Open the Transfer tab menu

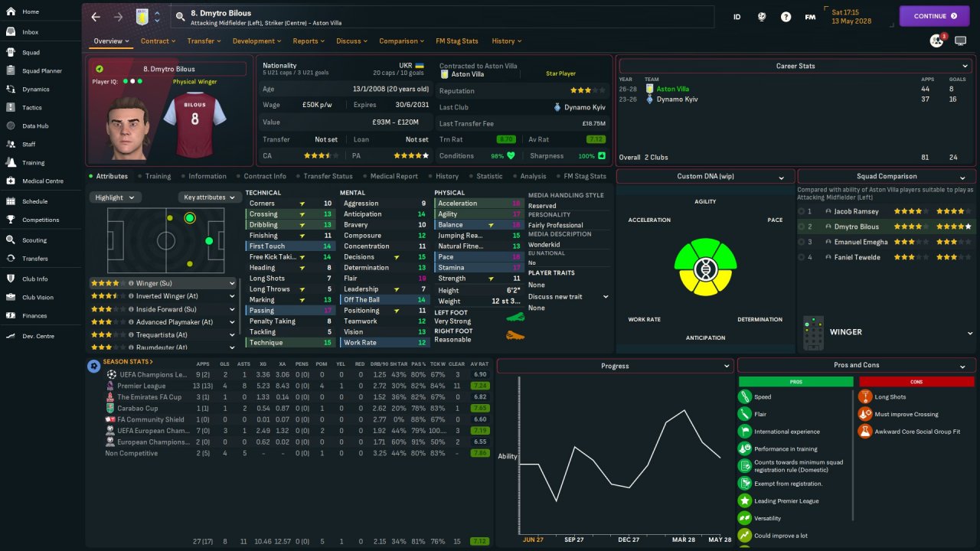tap(204, 41)
